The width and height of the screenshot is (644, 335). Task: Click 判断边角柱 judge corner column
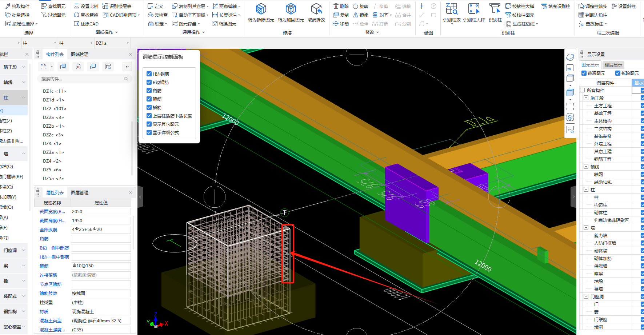pyautogui.click(x=593, y=15)
